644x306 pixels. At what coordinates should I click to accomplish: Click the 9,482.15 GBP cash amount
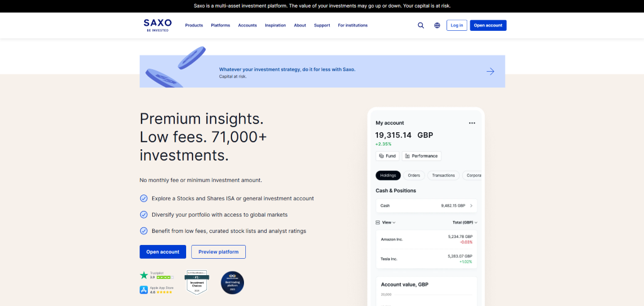click(x=453, y=206)
